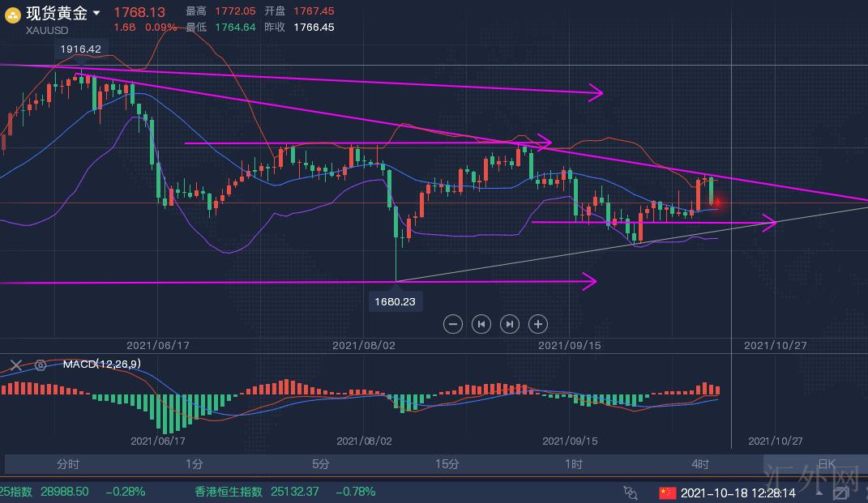Zoom out the chart with minus button
The height and width of the screenshot is (503, 868).
tap(453, 324)
